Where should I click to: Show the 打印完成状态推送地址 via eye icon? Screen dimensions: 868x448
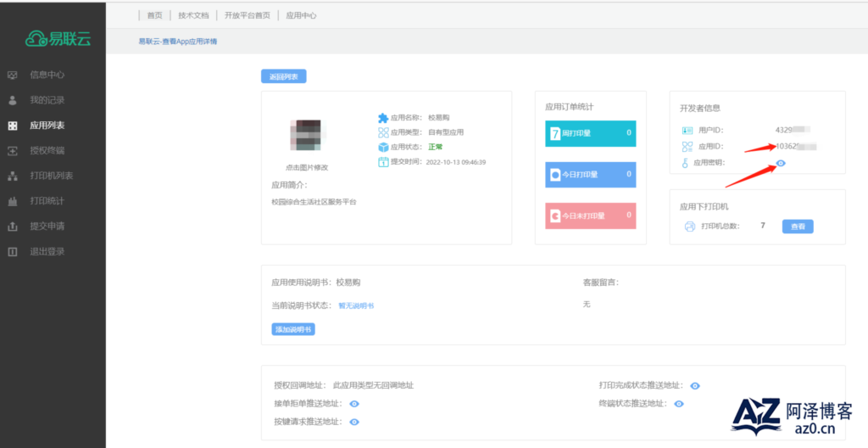695,386
